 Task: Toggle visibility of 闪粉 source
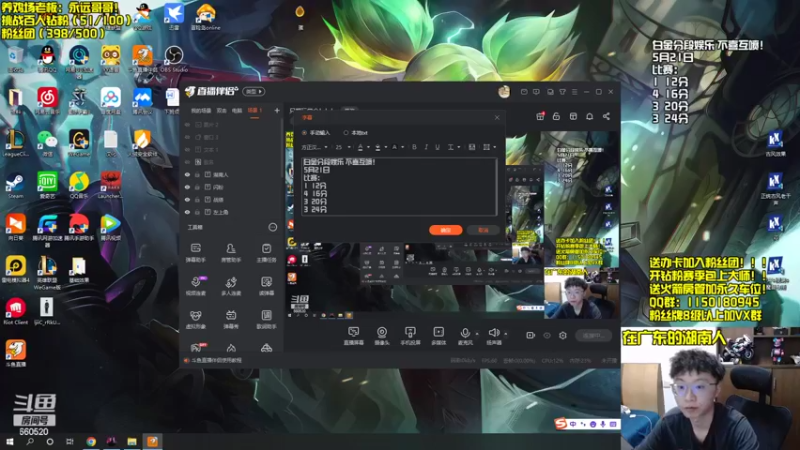tap(187, 187)
